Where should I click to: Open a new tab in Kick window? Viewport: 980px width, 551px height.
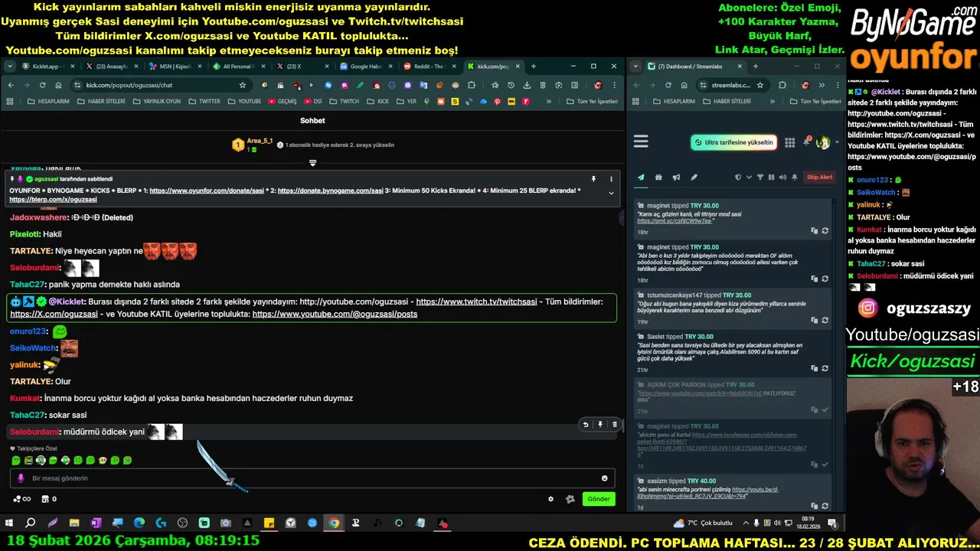[534, 67]
